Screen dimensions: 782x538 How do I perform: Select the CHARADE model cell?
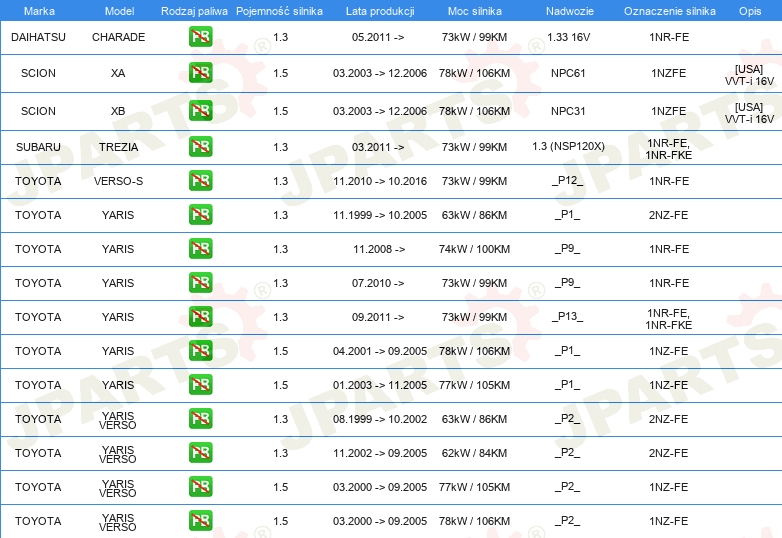119,37
